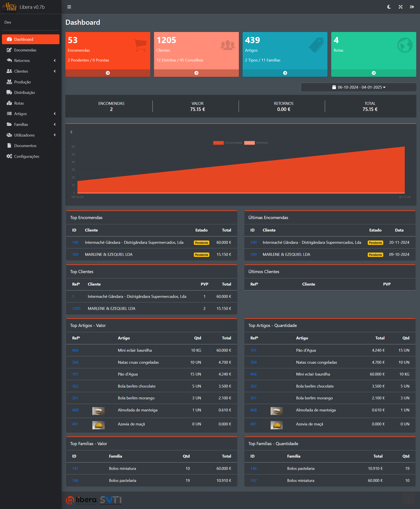420x509 pixels.
Task: Toggle dark mode with the moon icon
Action: click(x=389, y=7)
